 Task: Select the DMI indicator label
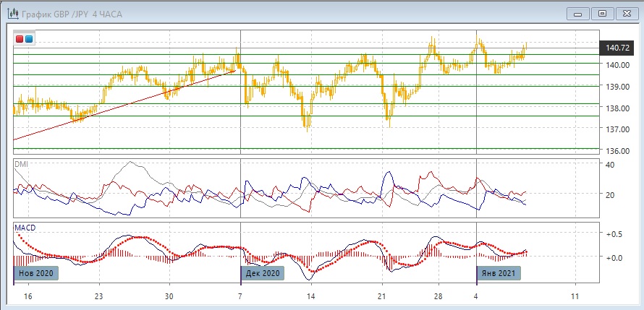[22, 165]
